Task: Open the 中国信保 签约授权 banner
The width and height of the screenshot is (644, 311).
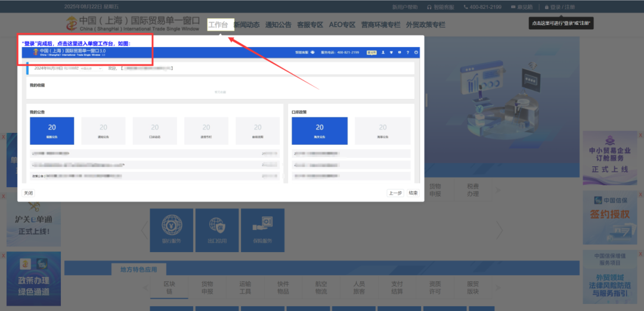Action: (x=610, y=217)
